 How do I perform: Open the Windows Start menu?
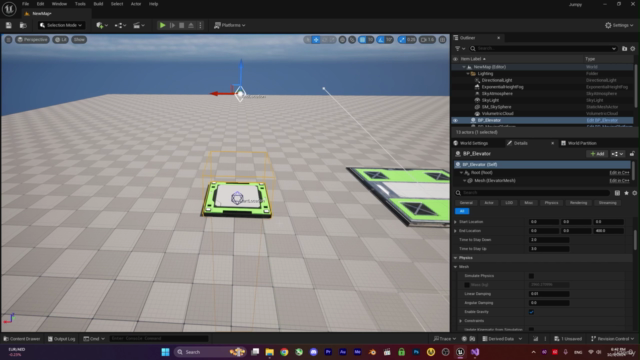165,352
